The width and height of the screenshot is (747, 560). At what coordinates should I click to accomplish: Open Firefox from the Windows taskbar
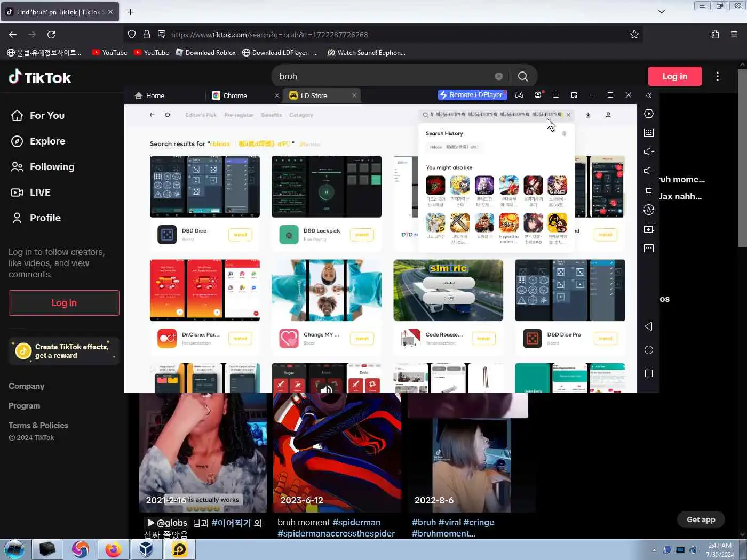(113, 549)
